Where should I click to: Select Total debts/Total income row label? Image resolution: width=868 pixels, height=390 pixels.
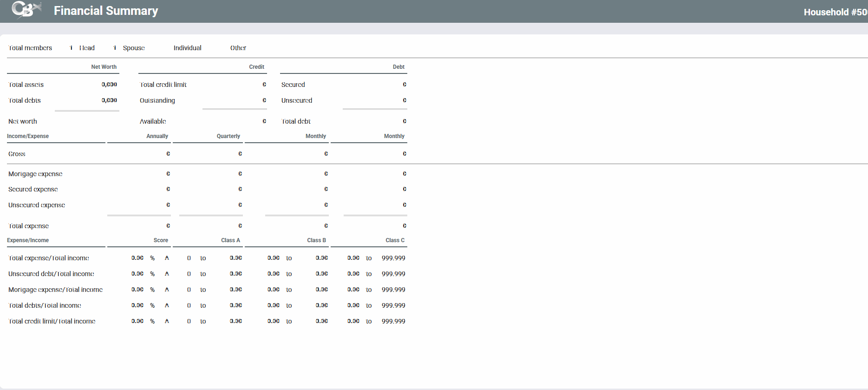(45, 305)
